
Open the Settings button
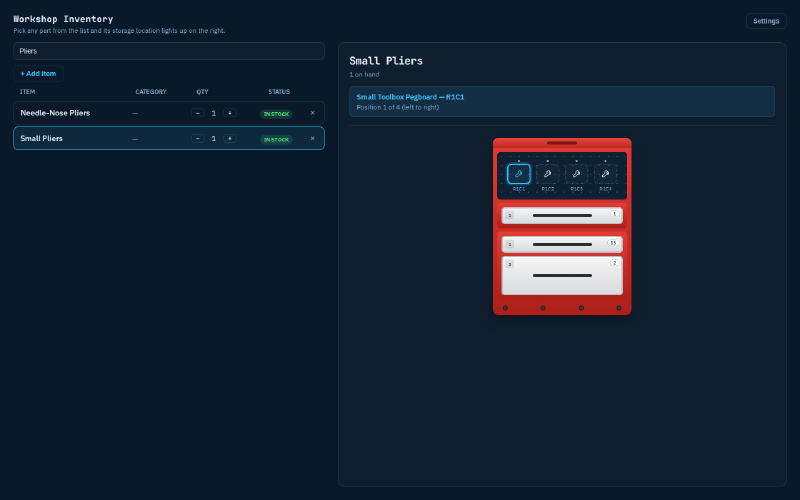tap(766, 21)
